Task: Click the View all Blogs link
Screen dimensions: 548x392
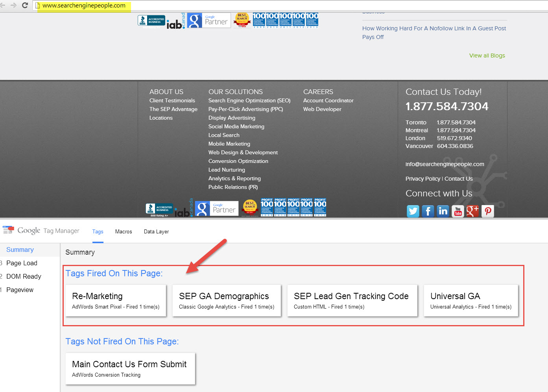Action: click(487, 55)
